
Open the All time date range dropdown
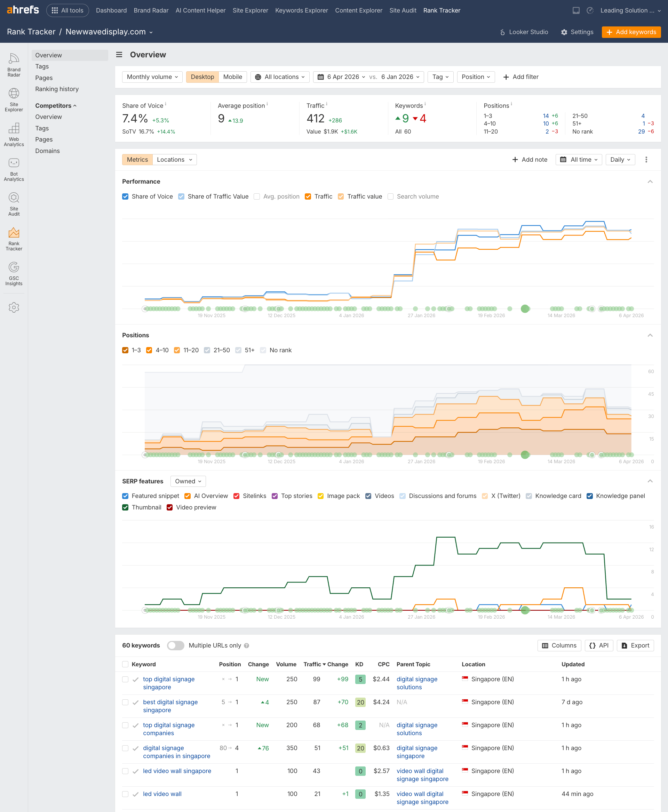[578, 160]
